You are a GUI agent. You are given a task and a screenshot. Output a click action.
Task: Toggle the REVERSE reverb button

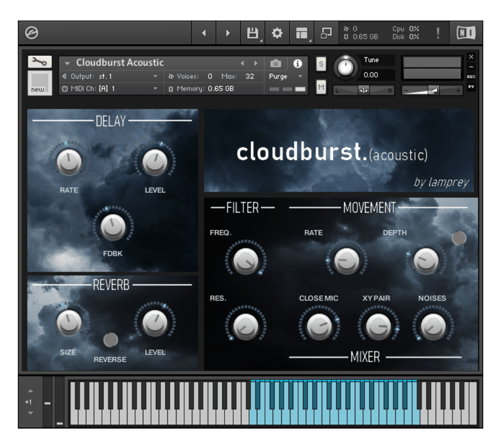[x=110, y=340]
